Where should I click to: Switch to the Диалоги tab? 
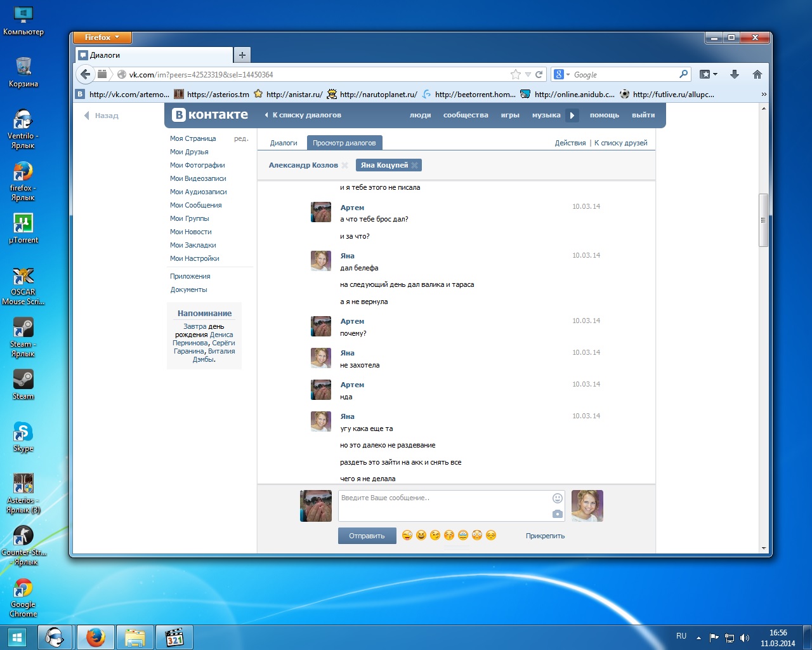tap(284, 143)
